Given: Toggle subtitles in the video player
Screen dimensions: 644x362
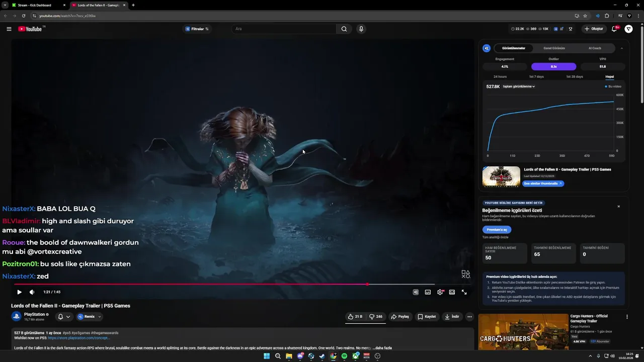Looking at the screenshot, I should coord(428,292).
